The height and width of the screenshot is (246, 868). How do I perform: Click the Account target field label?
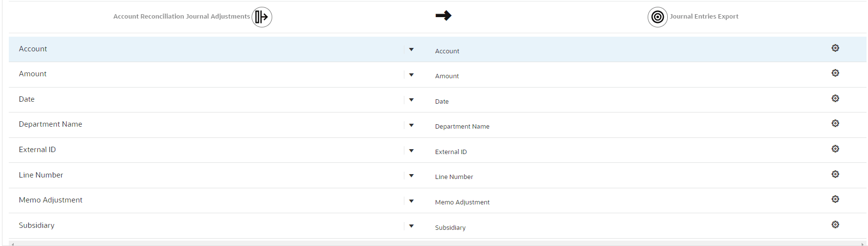point(447,51)
